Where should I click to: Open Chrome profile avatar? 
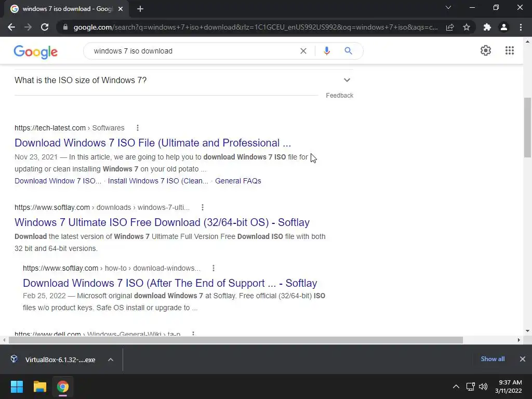(x=504, y=27)
